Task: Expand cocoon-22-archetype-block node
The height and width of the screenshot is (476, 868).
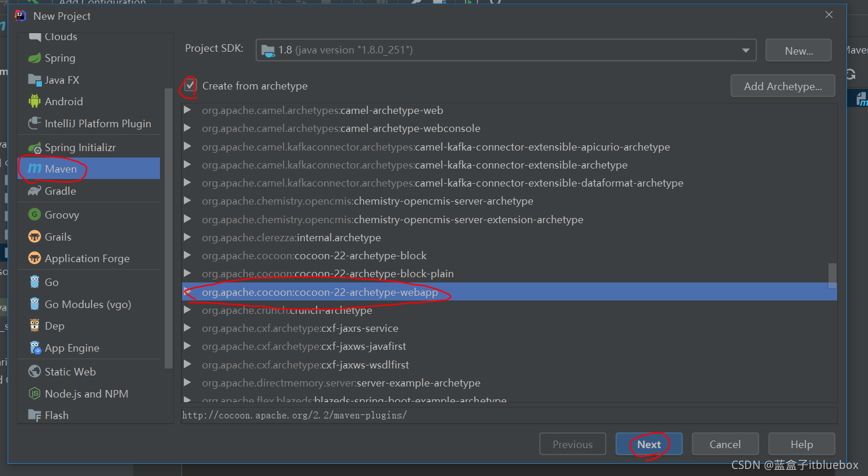Action: coord(187,256)
